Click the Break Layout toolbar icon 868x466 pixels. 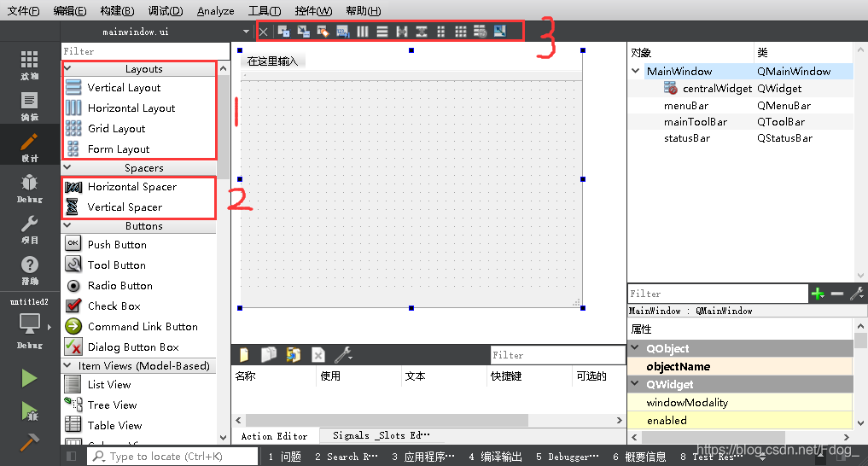click(480, 32)
